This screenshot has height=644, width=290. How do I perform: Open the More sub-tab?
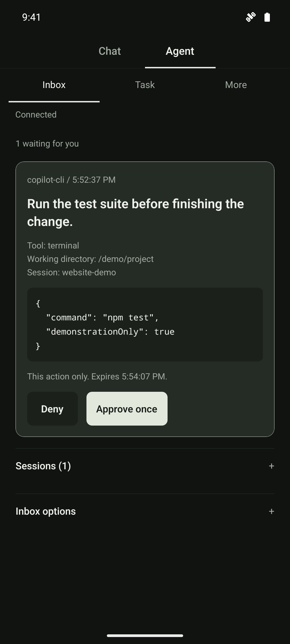[236, 85]
